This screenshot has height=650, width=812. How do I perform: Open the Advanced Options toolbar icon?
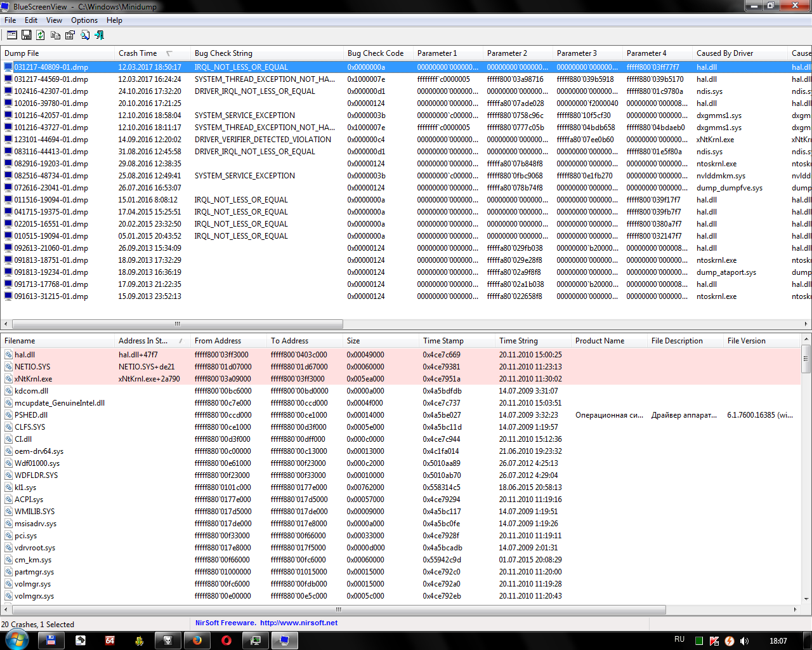tap(11, 35)
